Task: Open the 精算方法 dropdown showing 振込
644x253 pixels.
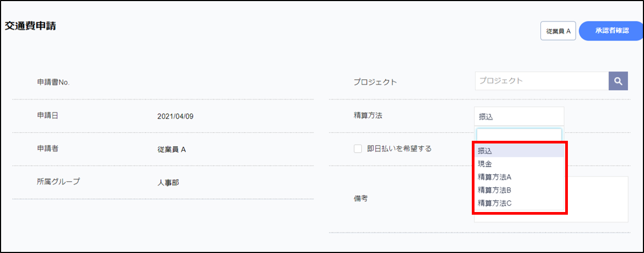Action: coord(519,116)
